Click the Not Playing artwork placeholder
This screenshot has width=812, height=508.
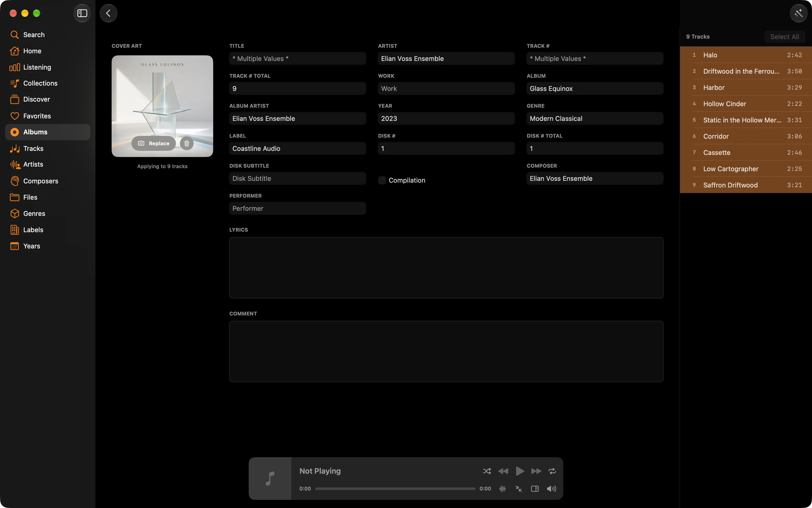(270, 478)
